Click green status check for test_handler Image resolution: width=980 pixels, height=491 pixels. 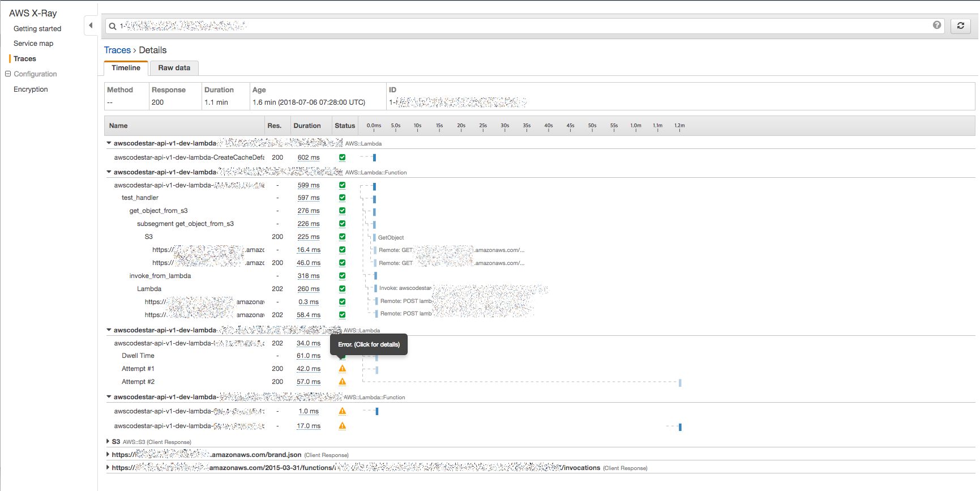pos(343,198)
